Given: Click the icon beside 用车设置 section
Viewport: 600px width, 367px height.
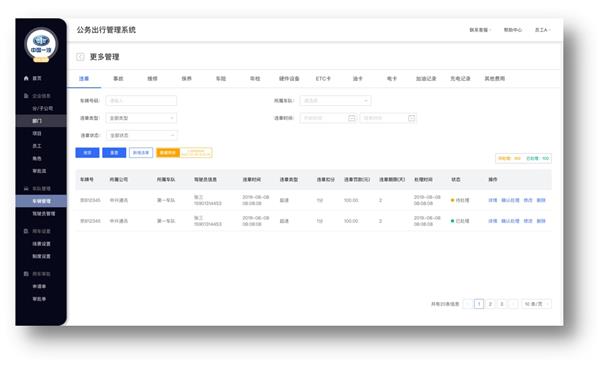Looking at the screenshot, I should point(26,231).
